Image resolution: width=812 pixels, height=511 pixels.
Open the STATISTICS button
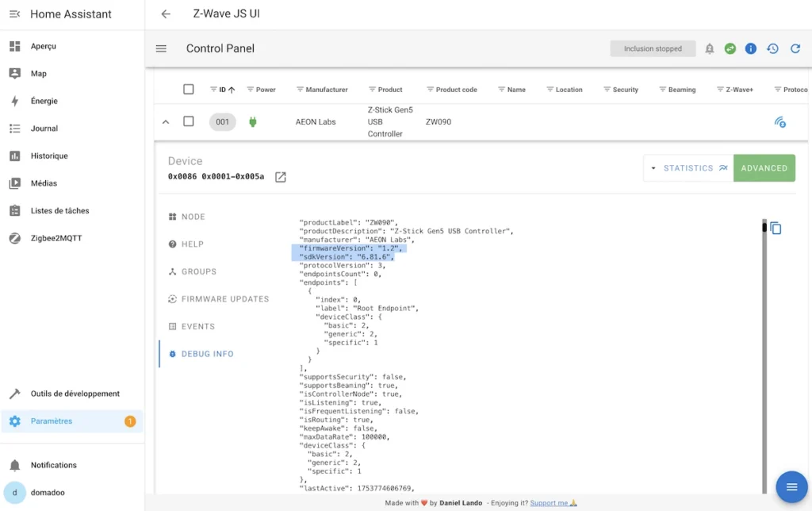[695, 168]
